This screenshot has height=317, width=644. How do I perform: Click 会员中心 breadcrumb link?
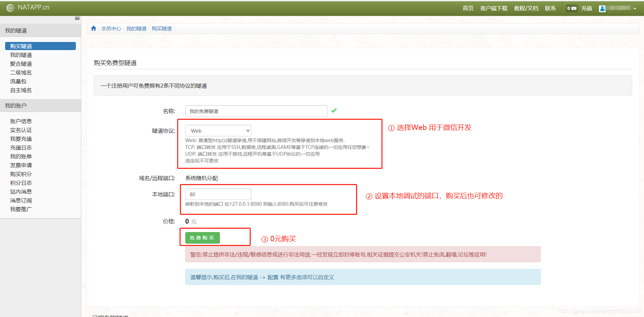point(111,28)
